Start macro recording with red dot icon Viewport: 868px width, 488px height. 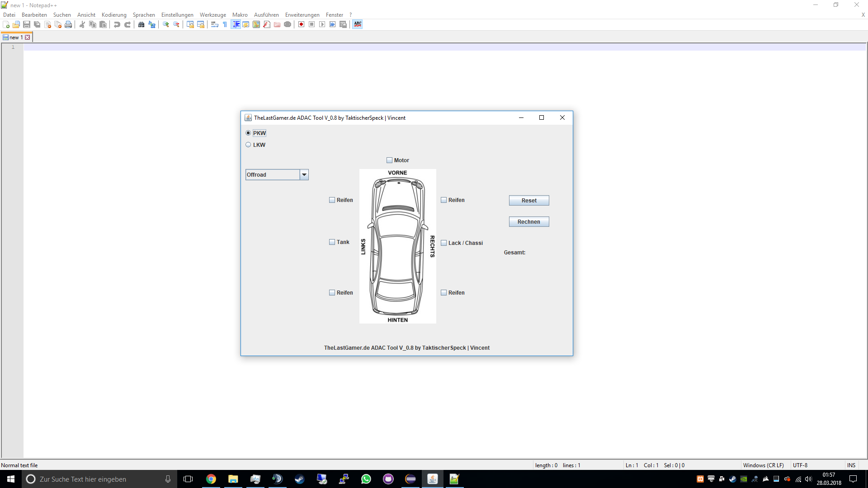(301, 24)
